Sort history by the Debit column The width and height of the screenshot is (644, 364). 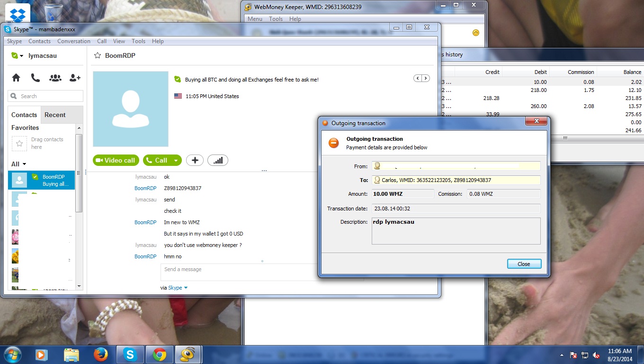tap(526, 72)
